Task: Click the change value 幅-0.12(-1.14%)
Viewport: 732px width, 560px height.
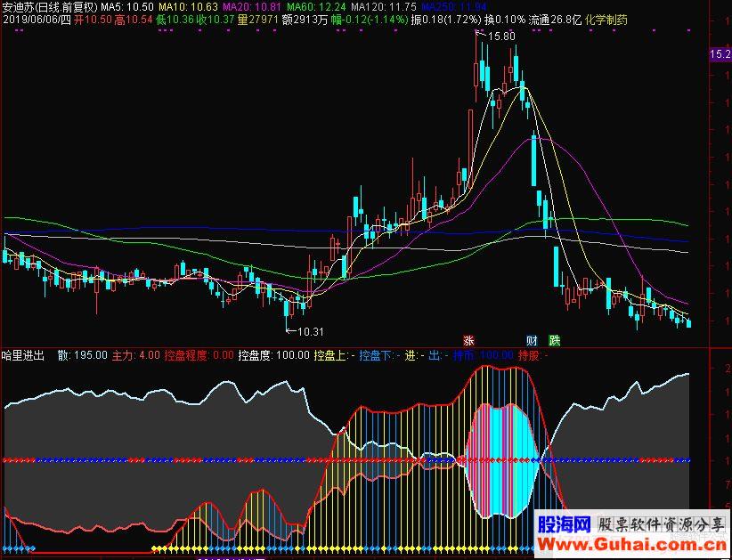Action: 370,20
